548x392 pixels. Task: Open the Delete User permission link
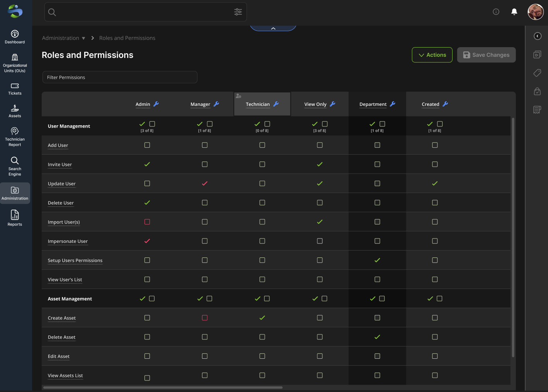61,203
